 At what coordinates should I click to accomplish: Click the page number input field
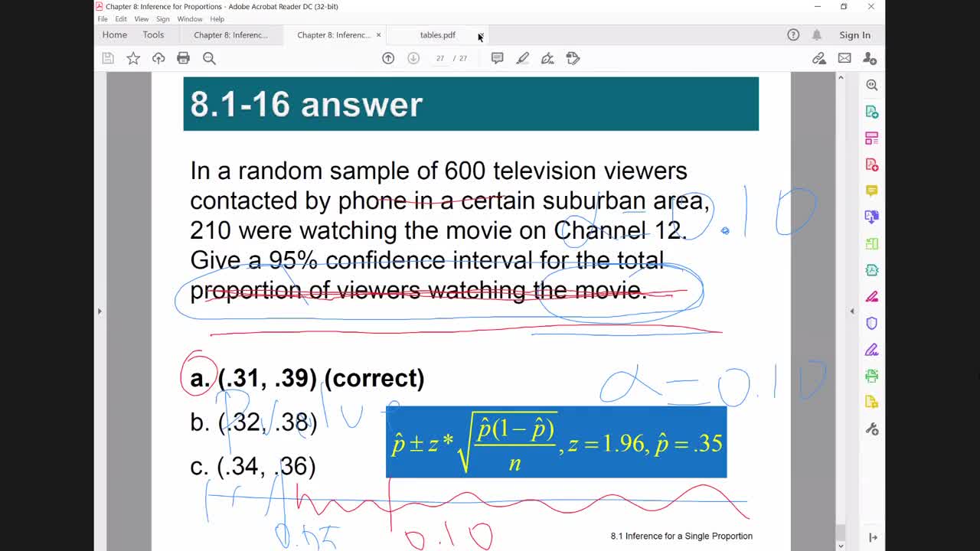439,58
